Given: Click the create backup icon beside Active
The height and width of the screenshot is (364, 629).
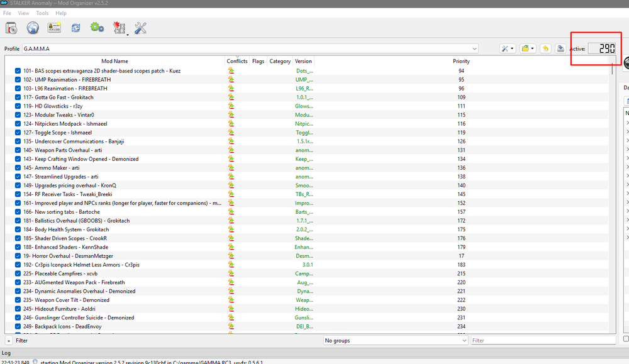Looking at the screenshot, I should pos(560,48).
